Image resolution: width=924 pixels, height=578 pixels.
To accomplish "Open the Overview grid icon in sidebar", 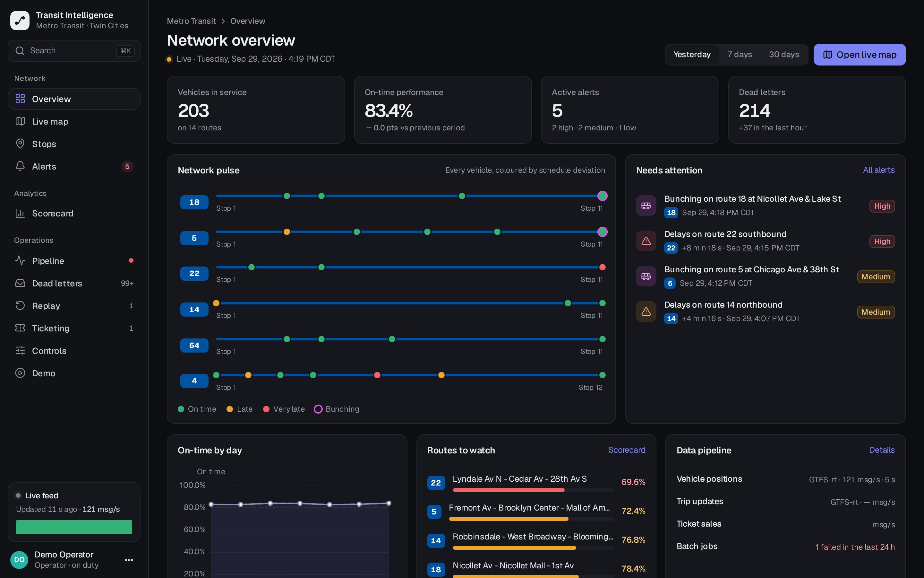I will point(20,99).
